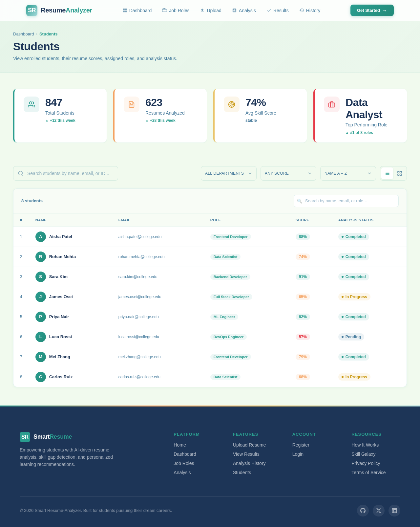Open X (Twitter) icon in footer
This screenshot has width=420, height=527.
point(379,511)
